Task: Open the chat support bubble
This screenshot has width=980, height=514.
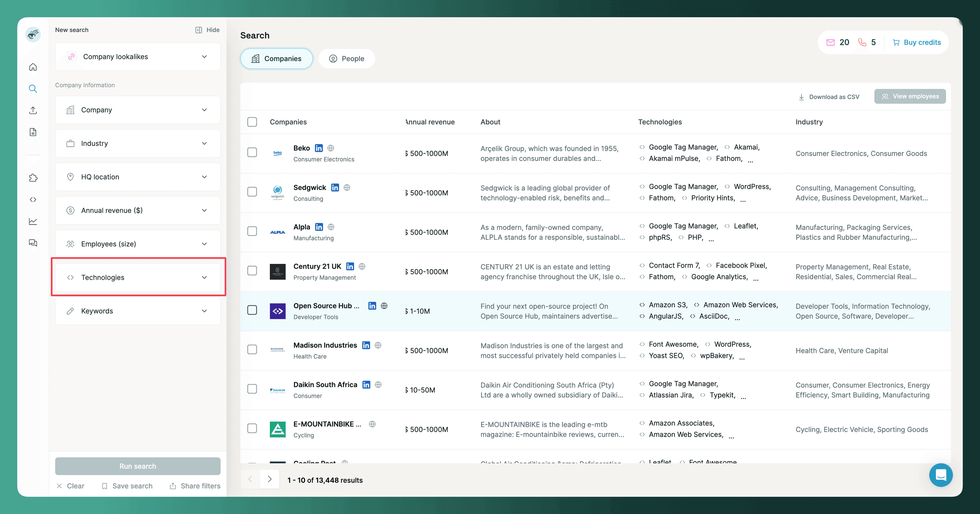Action: [940, 475]
